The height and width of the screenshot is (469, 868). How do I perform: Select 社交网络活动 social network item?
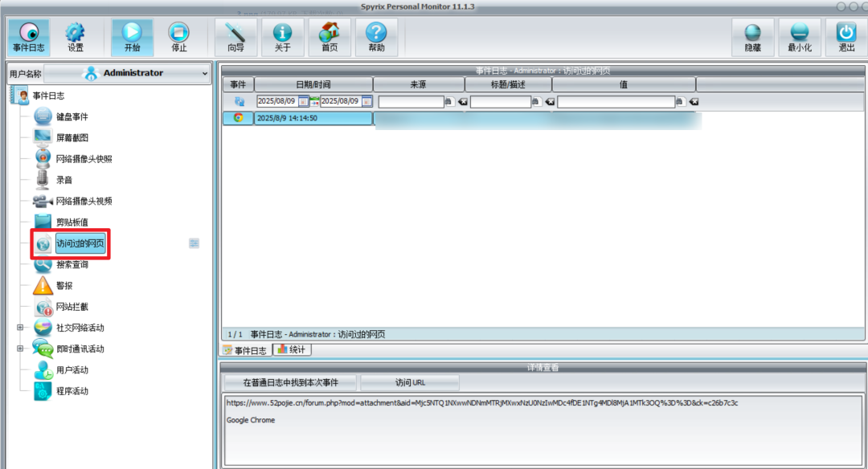[x=80, y=328]
